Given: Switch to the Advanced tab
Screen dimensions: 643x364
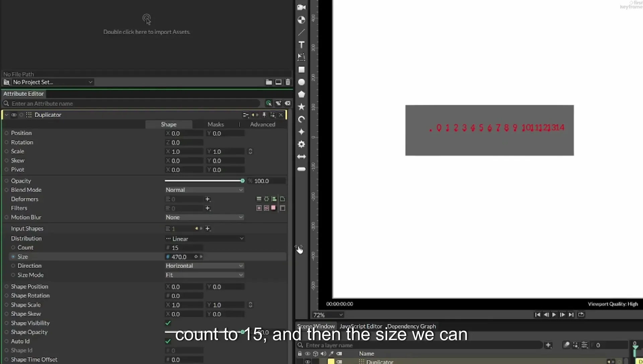Looking at the screenshot, I should [x=263, y=124].
